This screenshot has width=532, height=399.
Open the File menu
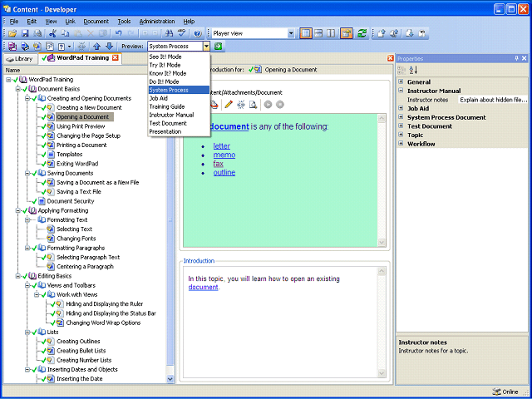coord(14,22)
